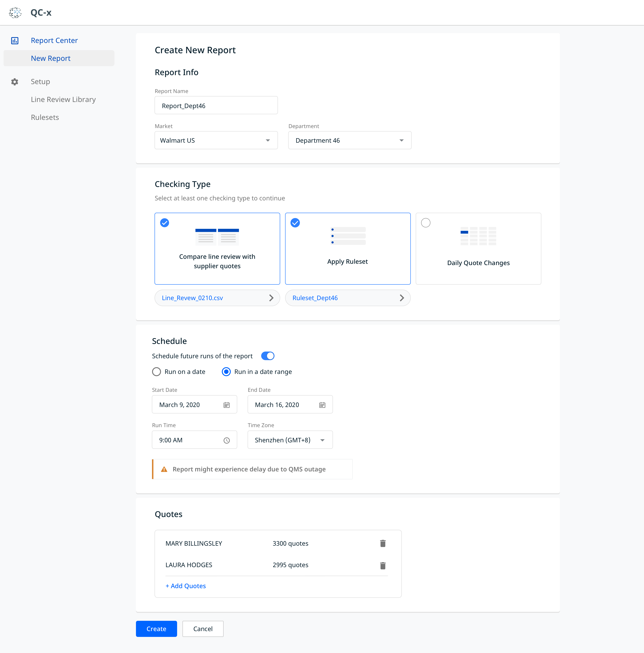644x653 pixels.
Task: Select the Daily Quote Changes checking type
Action: (x=426, y=223)
